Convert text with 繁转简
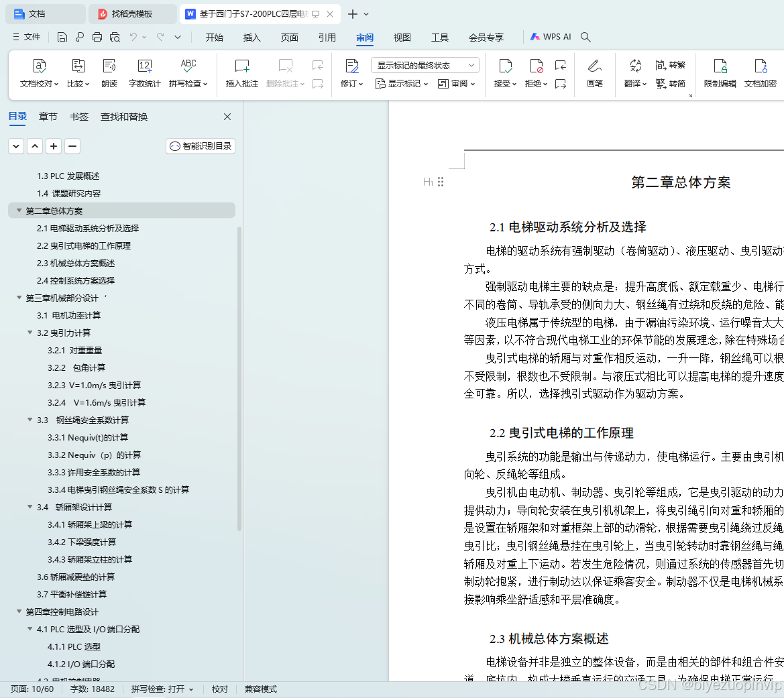 click(x=671, y=84)
